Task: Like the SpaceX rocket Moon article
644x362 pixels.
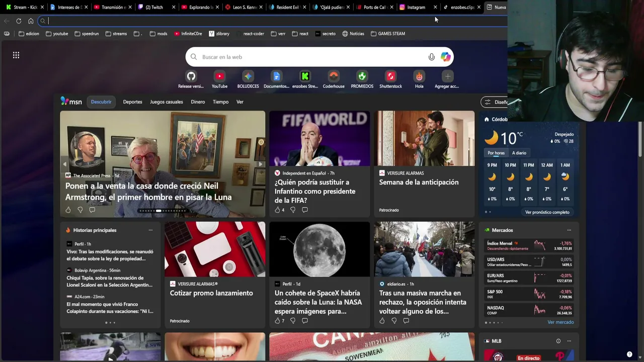Action: click(277, 320)
